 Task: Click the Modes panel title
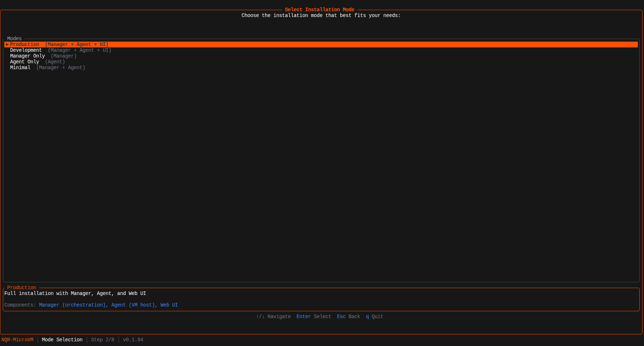(14, 38)
